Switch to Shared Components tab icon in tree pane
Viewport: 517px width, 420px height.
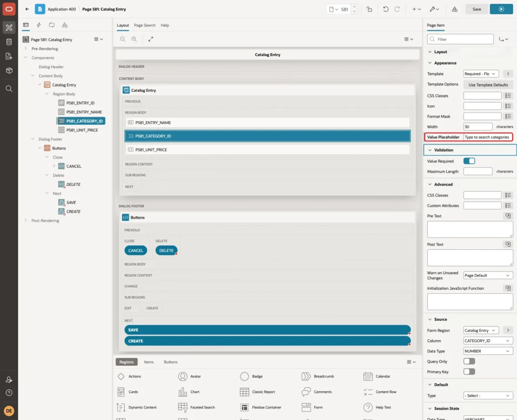[x=65, y=25]
